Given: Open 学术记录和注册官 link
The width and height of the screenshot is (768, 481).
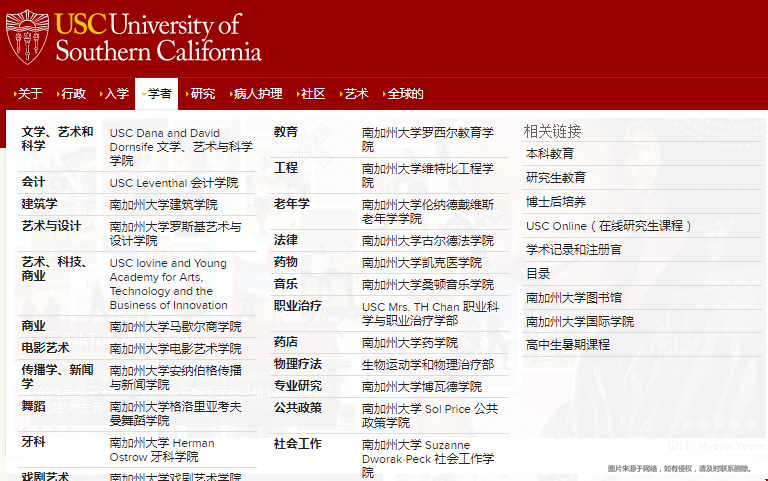Looking at the screenshot, I should (x=574, y=250).
